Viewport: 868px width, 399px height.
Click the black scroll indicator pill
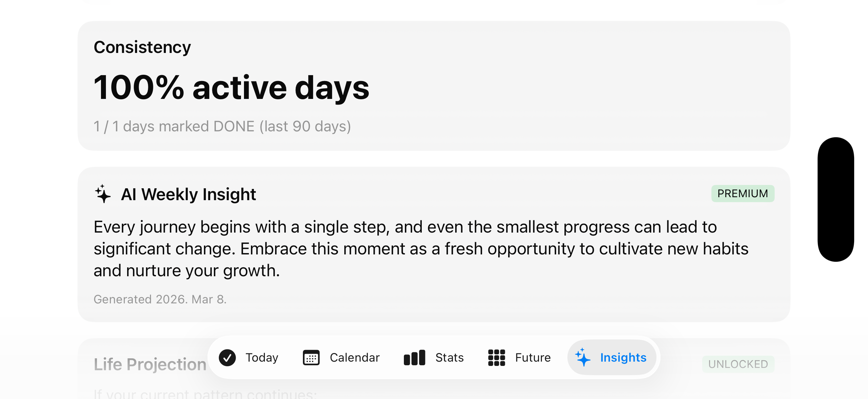click(835, 199)
